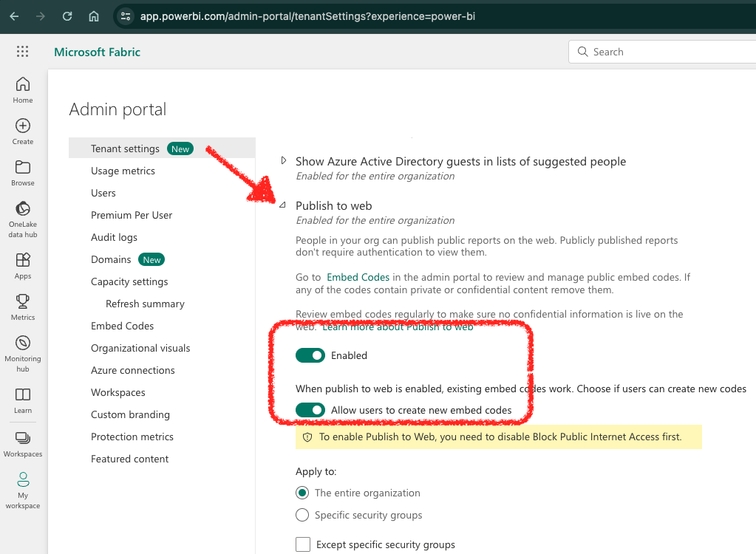The height and width of the screenshot is (554, 756).
Task: Click the Publish to web heading
Action: 333,205
